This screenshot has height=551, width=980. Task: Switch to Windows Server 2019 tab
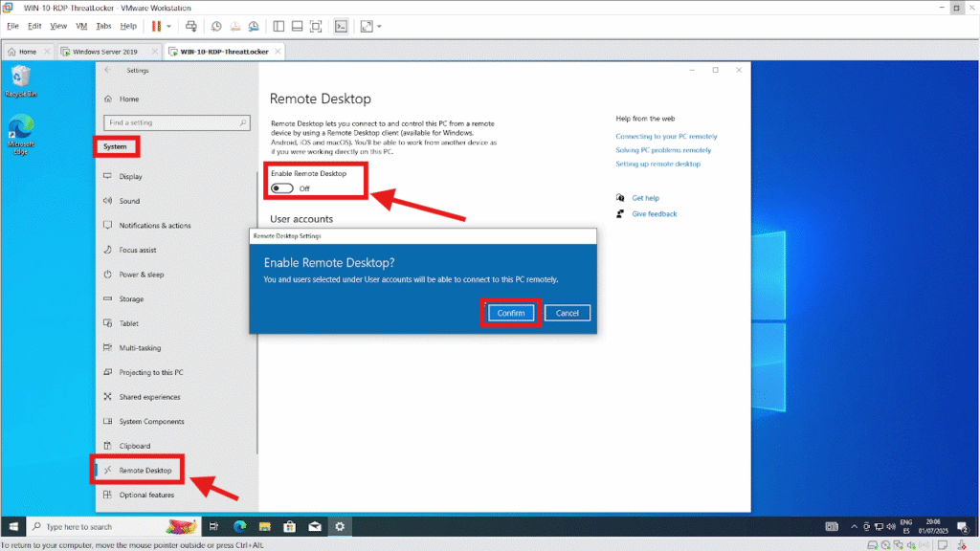click(x=103, y=52)
